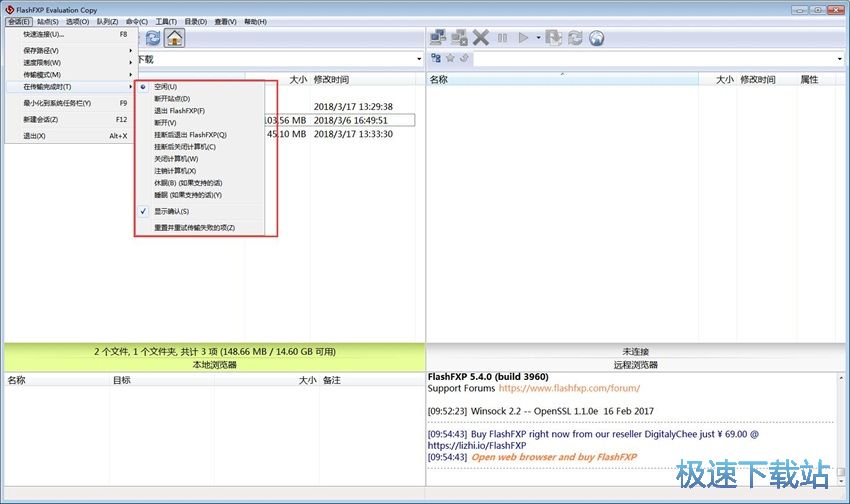Image resolution: width=850 pixels, height=504 pixels.
Task: Click the local refresh toolbar icon
Action: click(153, 38)
